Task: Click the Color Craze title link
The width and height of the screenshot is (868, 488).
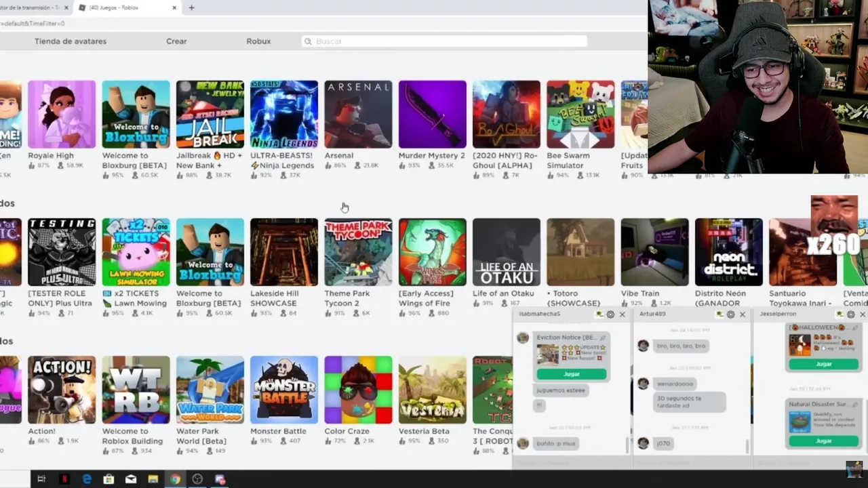Action: (x=347, y=431)
